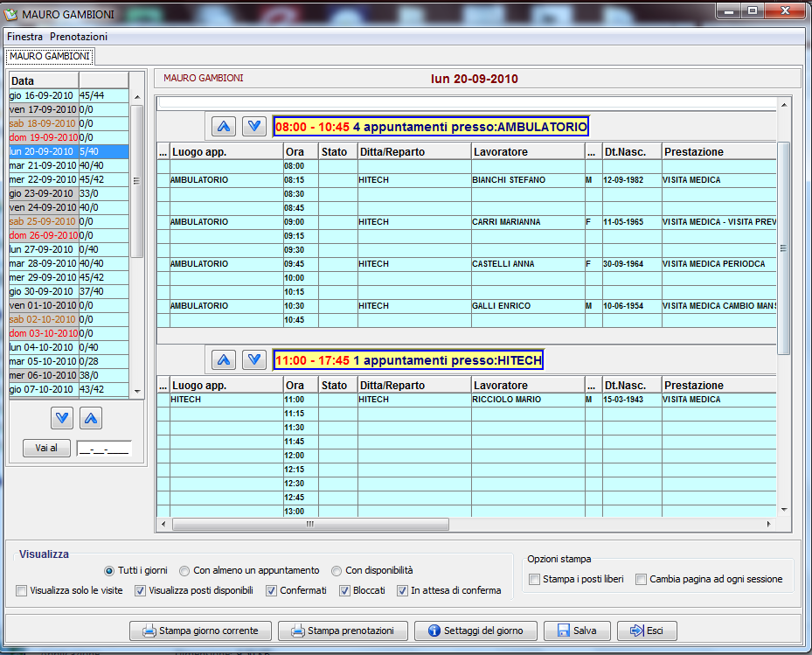Click horizontal scrollbar thumb of appointments
Image resolution: width=812 pixels, height=655 pixels.
310,524
